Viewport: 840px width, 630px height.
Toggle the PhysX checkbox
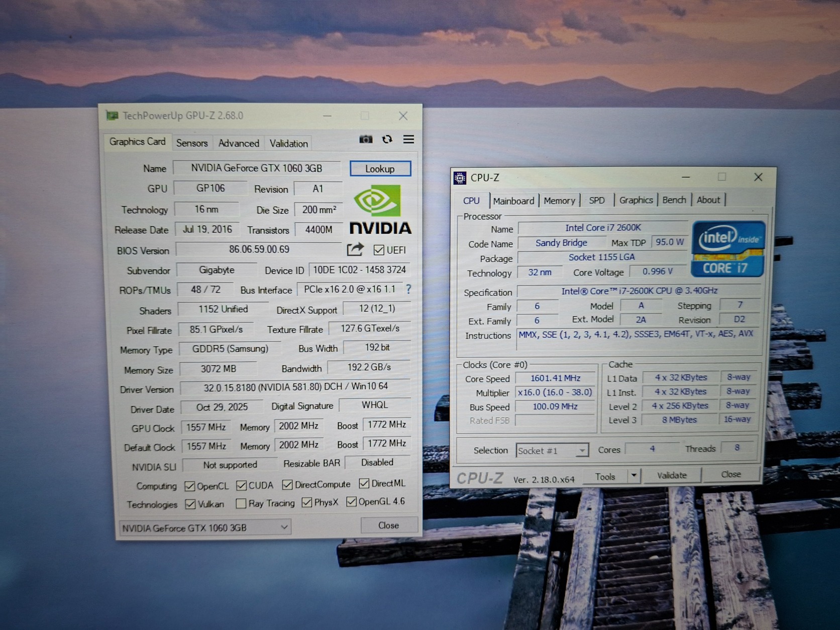click(x=307, y=502)
